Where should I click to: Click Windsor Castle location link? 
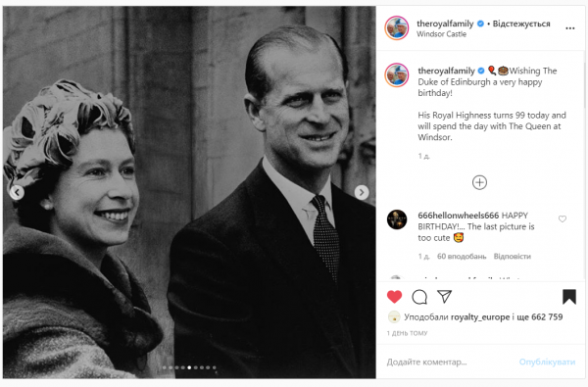[441, 34]
